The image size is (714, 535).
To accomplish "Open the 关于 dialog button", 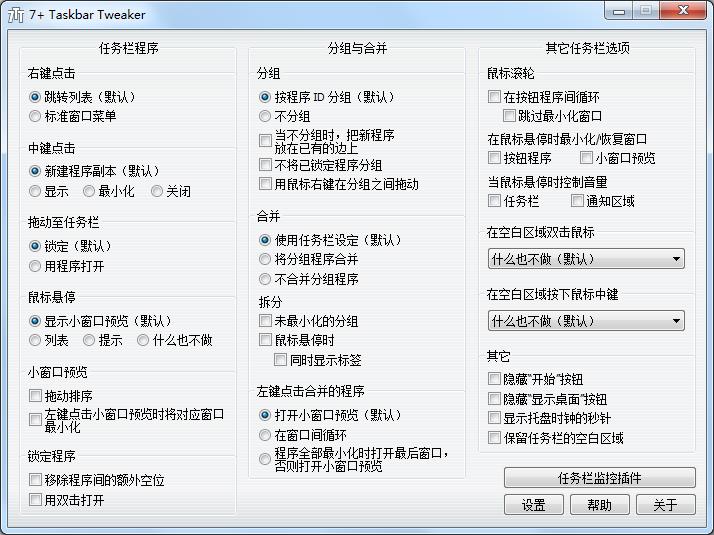I will pos(665,505).
